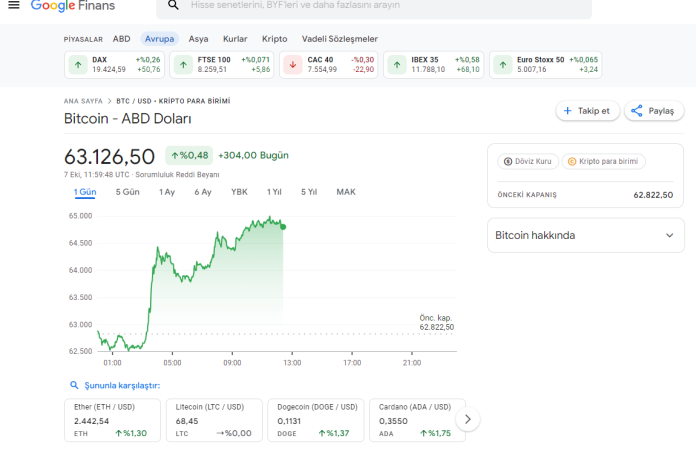
Task: Click the plus icon in Takip et
Action: point(568,111)
